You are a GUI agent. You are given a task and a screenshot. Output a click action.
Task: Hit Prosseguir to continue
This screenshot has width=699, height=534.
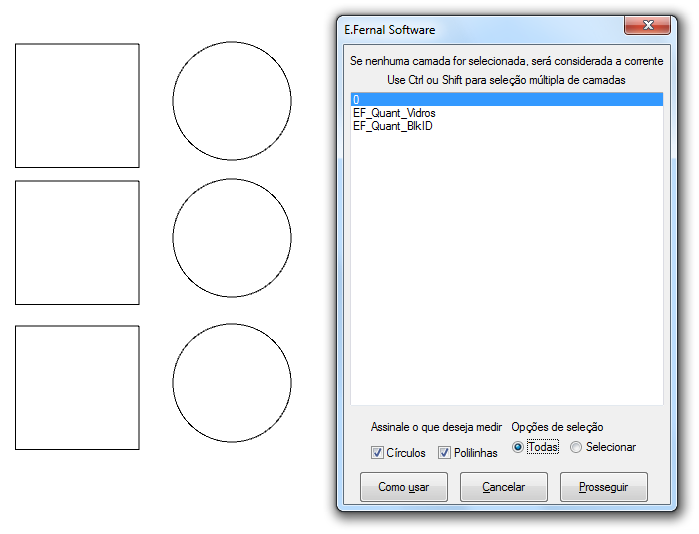click(x=603, y=487)
